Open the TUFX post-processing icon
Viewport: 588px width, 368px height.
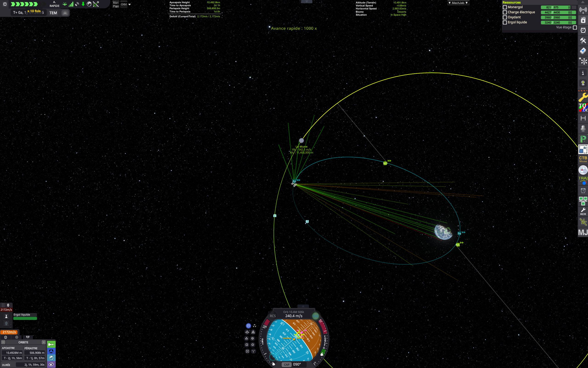click(583, 108)
